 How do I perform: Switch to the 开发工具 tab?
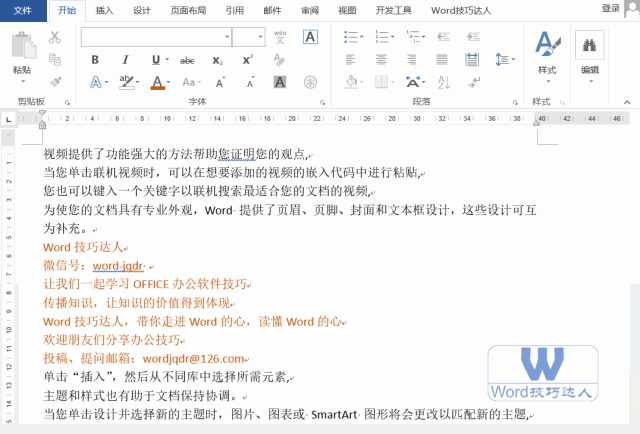tap(393, 11)
